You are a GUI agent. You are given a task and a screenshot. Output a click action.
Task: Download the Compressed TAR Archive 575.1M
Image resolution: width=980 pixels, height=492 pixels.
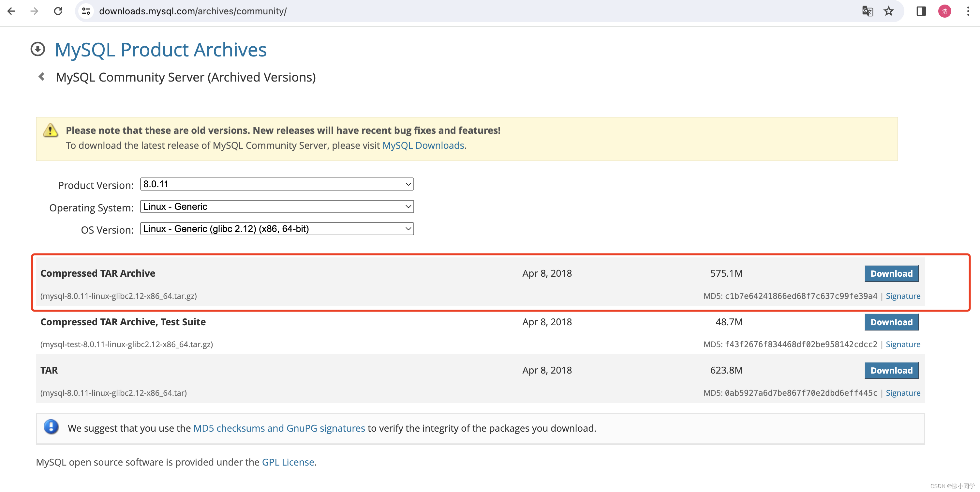[x=891, y=273]
